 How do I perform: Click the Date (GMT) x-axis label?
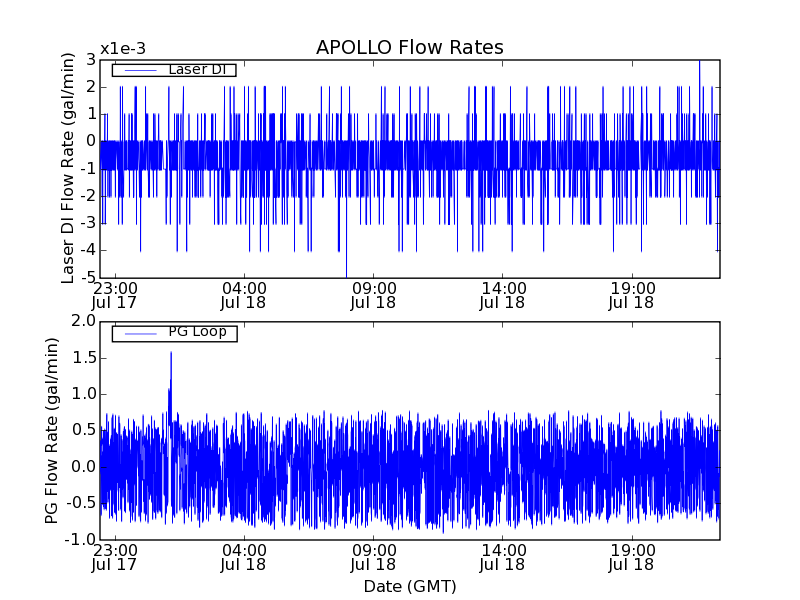(409, 586)
